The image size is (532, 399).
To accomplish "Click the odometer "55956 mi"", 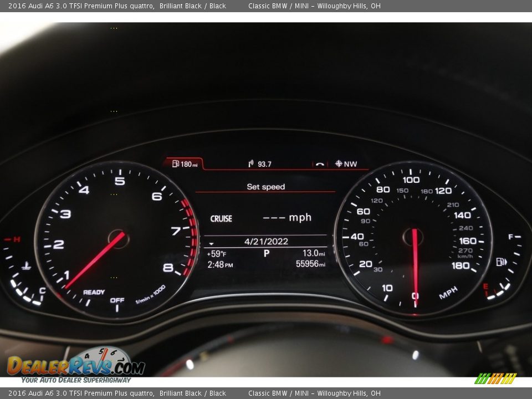I will pos(310,264).
